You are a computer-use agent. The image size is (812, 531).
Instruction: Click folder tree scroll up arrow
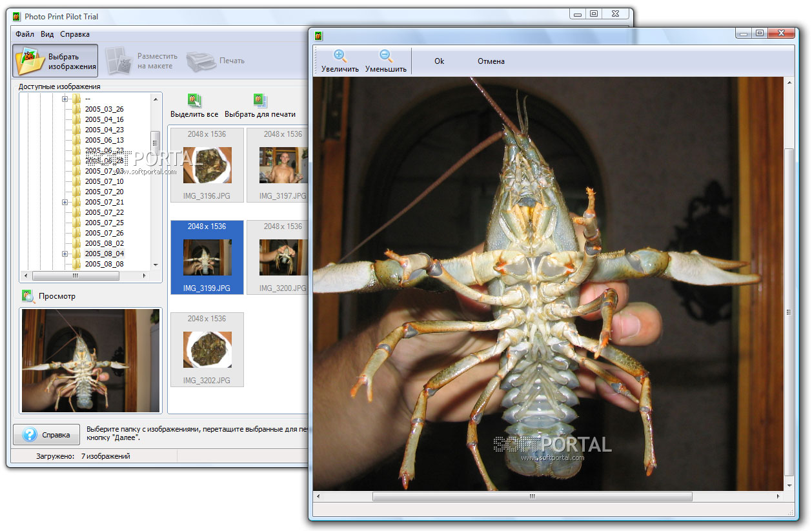point(155,98)
